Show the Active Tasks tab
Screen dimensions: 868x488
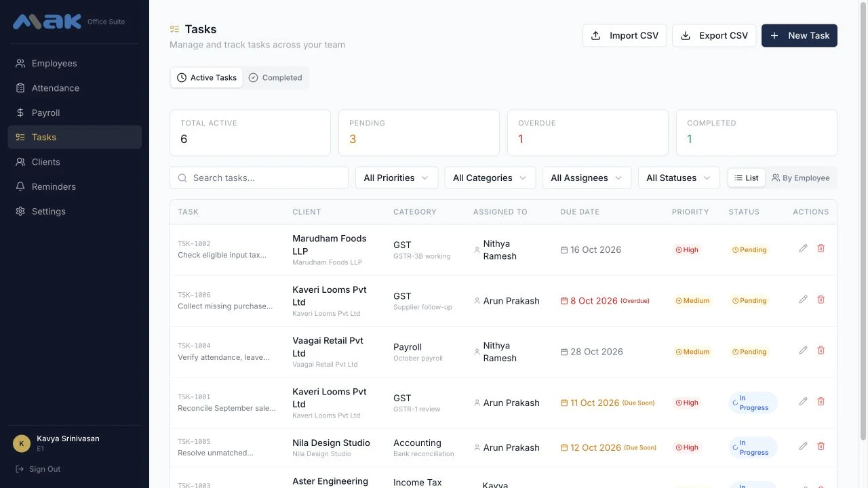pos(207,78)
